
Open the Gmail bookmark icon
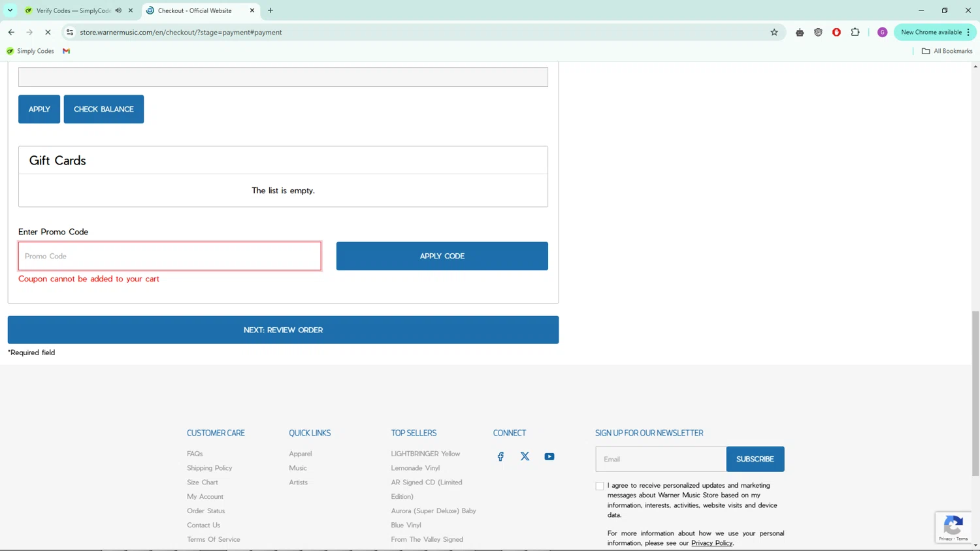click(x=66, y=51)
